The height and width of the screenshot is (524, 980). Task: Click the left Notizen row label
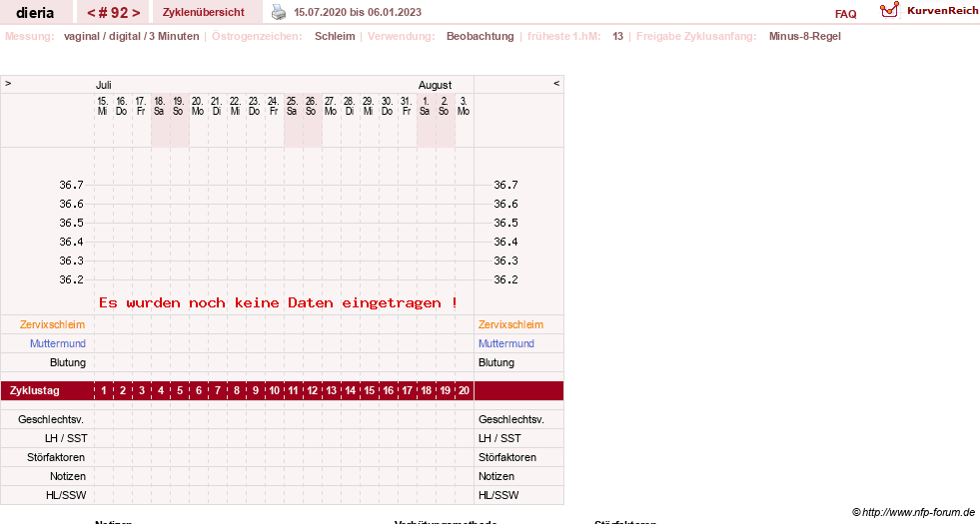tap(68, 476)
